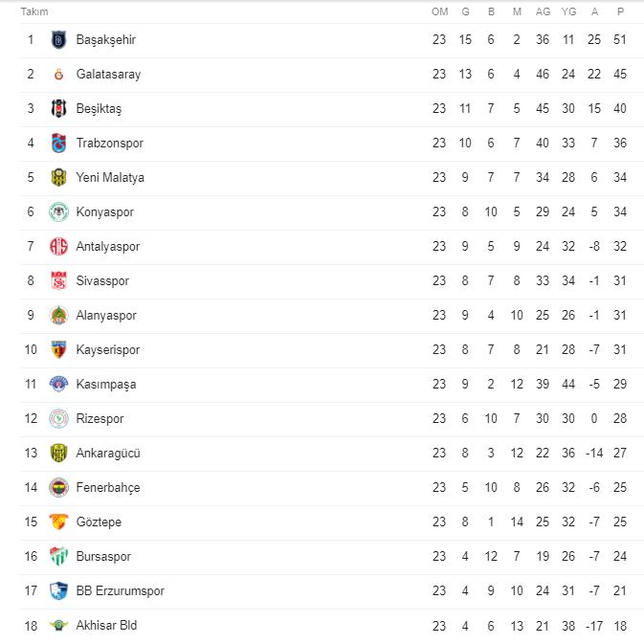Click the OM matches-played column header

pyautogui.click(x=439, y=11)
